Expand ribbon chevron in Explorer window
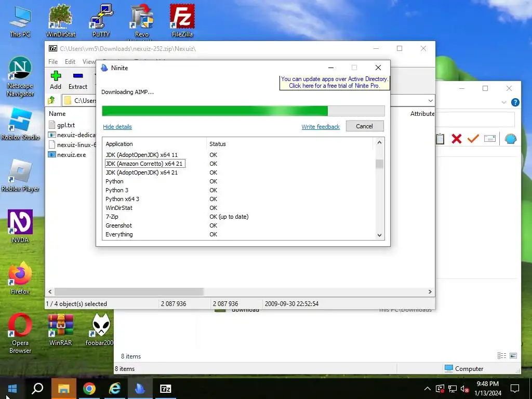The height and width of the screenshot is (399, 532). [504, 102]
